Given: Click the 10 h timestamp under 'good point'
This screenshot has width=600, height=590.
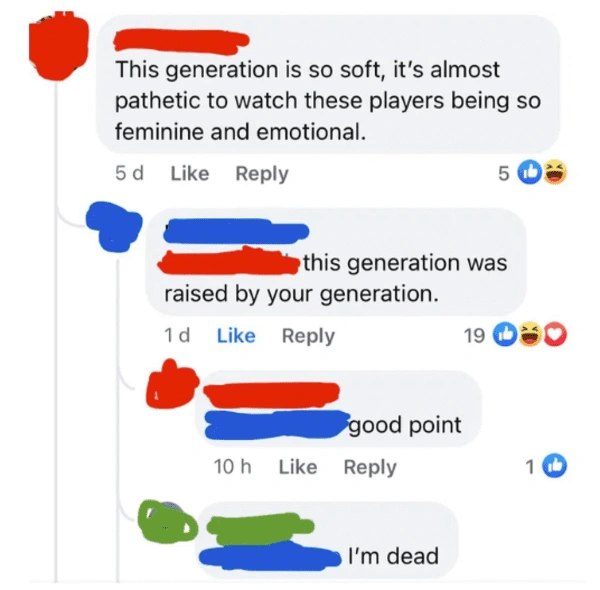Looking at the screenshot, I should click(232, 467).
